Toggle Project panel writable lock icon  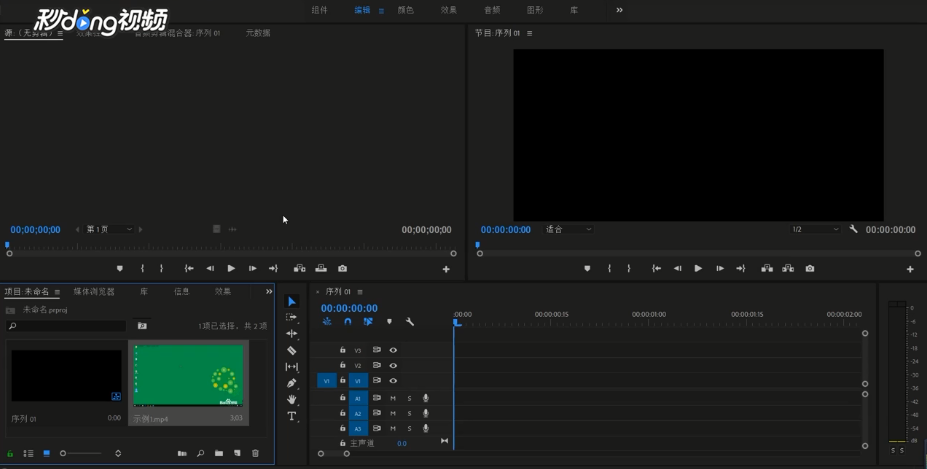click(10, 454)
